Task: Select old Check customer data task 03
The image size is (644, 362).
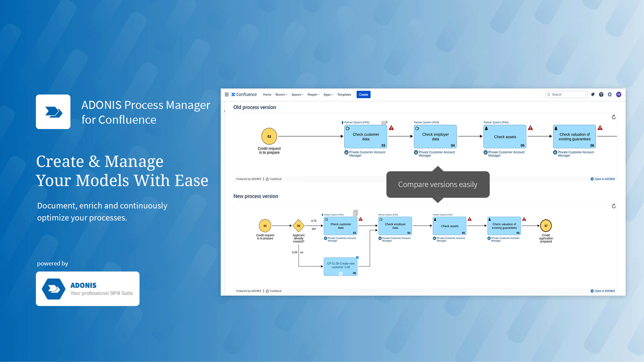Action: click(365, 137)
